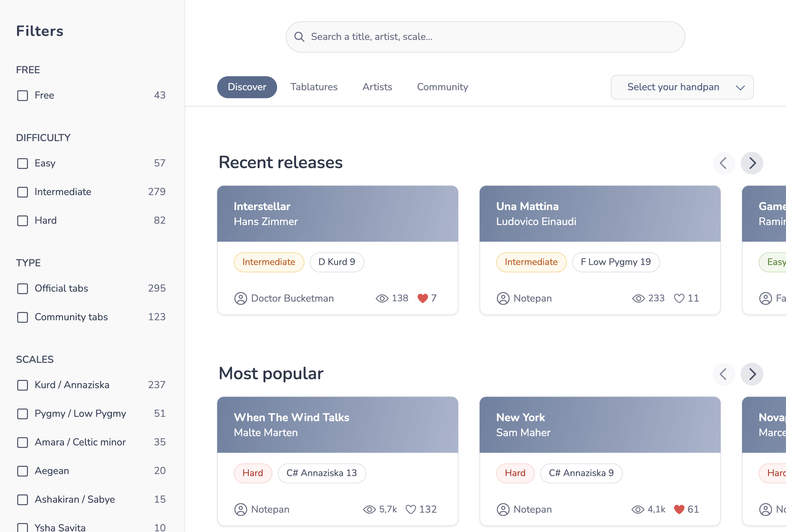
Task: Click the C# Annaziska 9 tag
Action: pyautogui.click(x=582, y=473)
